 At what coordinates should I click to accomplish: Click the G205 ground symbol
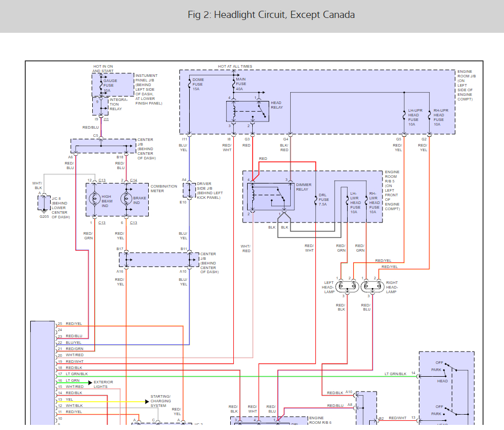44,211
